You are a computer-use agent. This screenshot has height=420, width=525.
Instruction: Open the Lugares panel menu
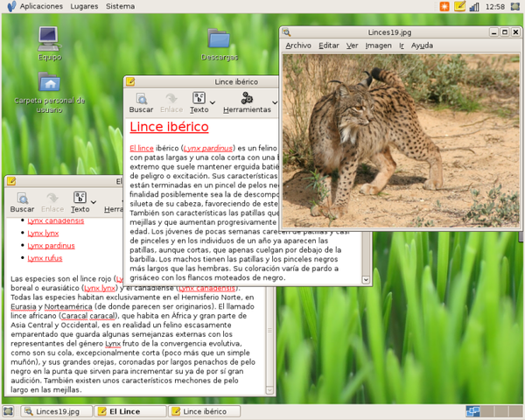click(84, 6)
